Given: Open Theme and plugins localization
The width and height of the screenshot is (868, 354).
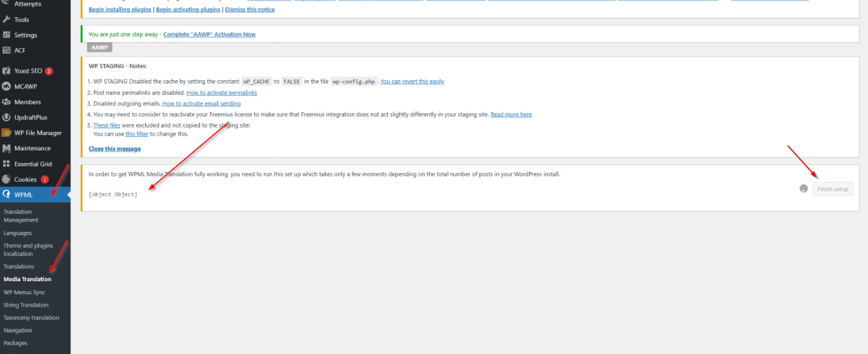Looking at the screenshot, I should pyautogui.click(x=28, y=250).
